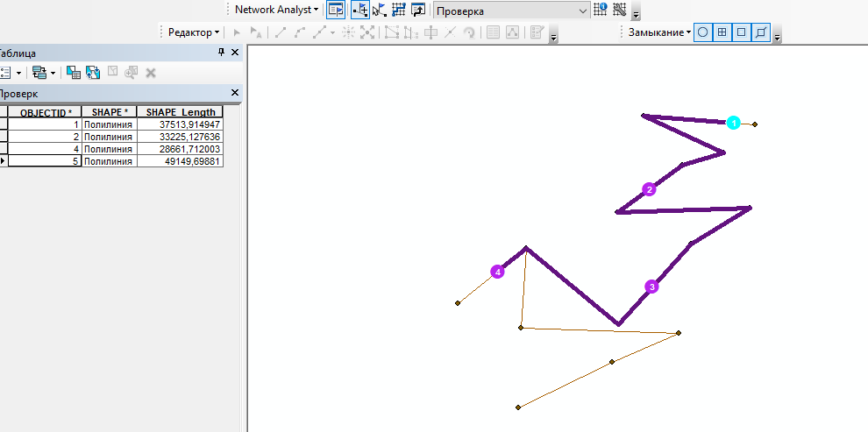868x432 pixels.
Task: Click the Edit Vertices icon
Action: coord(367,32)
